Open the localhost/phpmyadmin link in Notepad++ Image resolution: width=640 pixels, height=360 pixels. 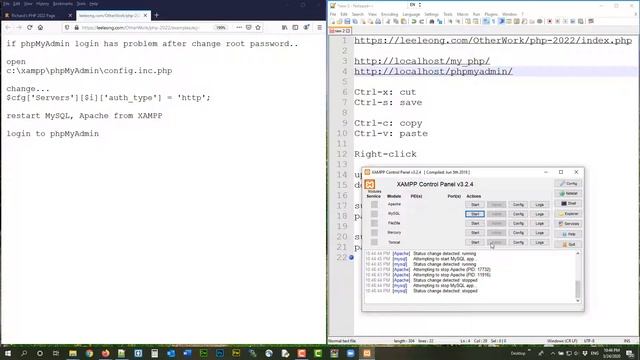pyautogui.click(x=433, y=71)
